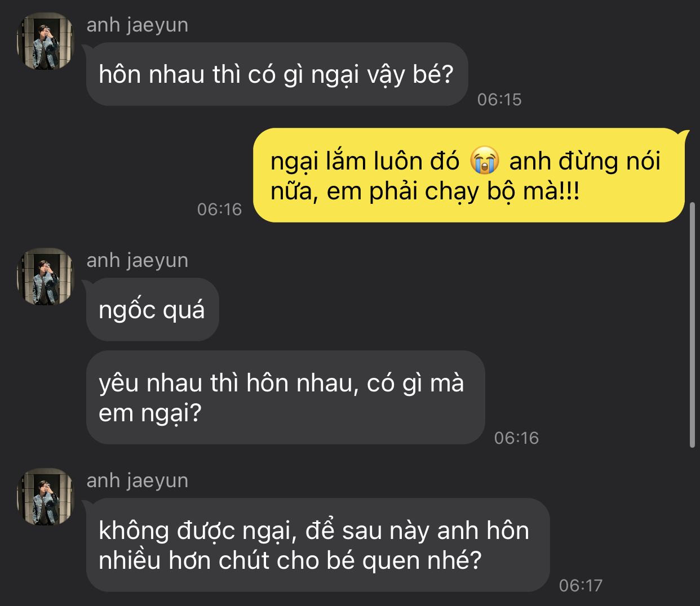Tap the 'ngốc quá' message bubble
The width and height of the screenshot is (700, 606).
click(x=152, y=309)
